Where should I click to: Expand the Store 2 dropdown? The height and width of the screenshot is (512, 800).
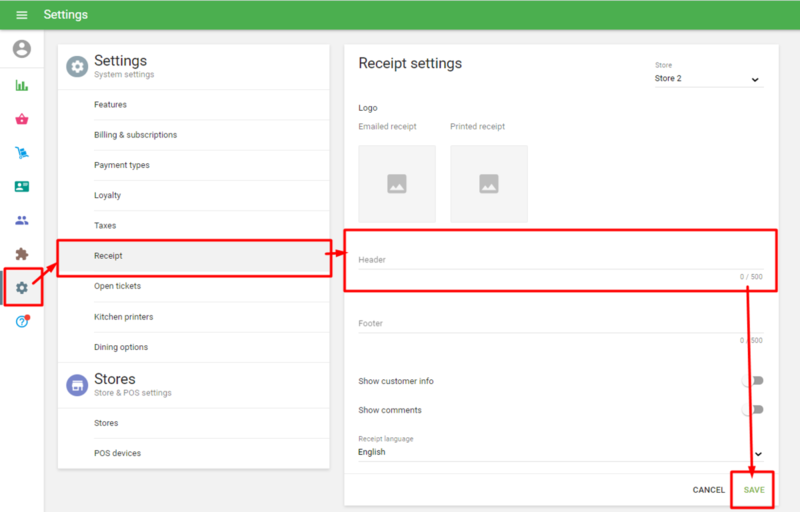click(x=708, y=79)
